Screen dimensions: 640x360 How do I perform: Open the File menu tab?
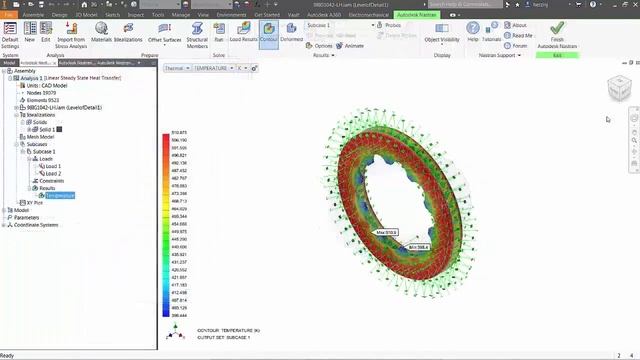click(9, 15)
